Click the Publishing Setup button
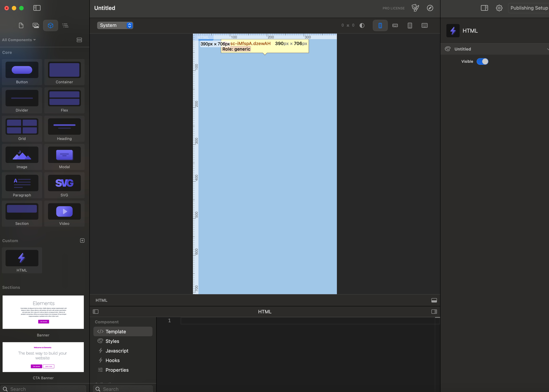The width and height of the screenshot is (549, 392). [529, 8]
